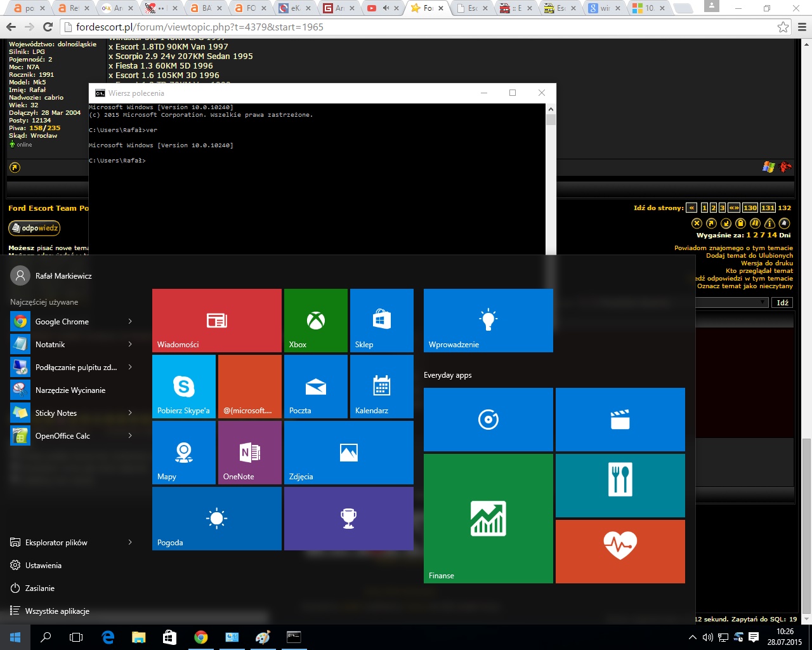The width and height of the screenshot is (812, 650).
Task: Expand Eksplorator plików submenu arrow
Action: click(130, 543)
